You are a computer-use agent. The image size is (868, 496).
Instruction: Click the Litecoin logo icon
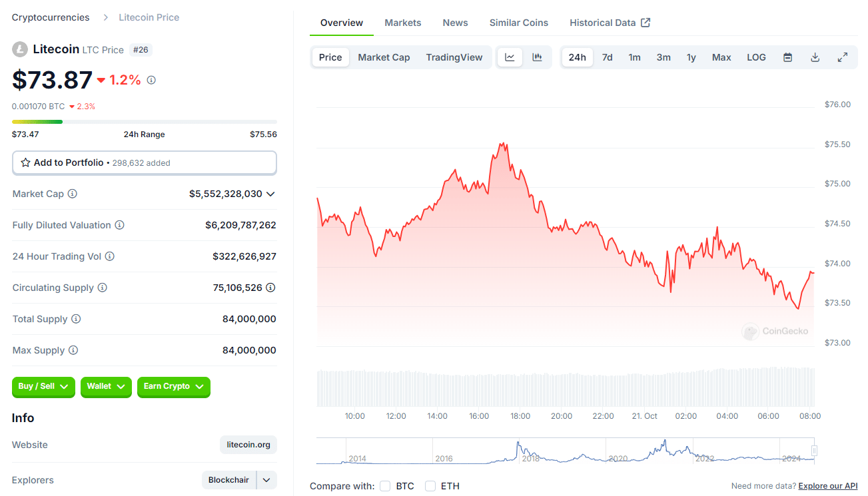pyautogui.click(x=20, y=49)
